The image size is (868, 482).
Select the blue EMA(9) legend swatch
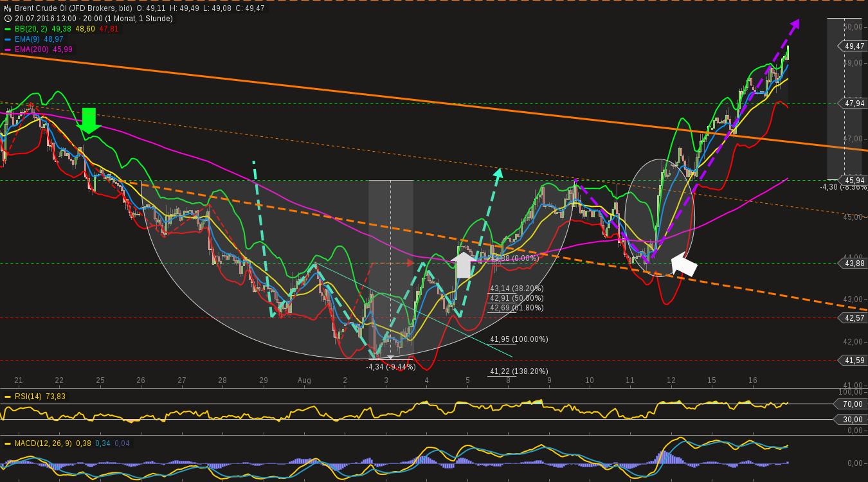point(8,39)
